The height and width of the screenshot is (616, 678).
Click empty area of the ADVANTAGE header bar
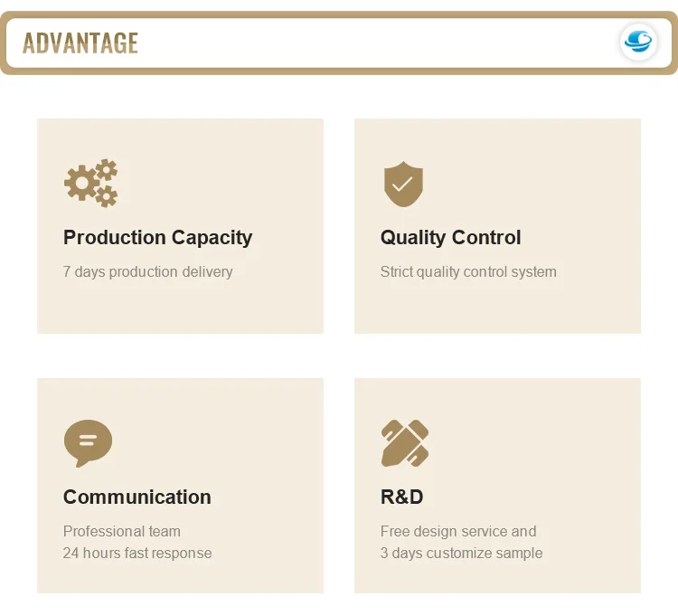[362, 43]
